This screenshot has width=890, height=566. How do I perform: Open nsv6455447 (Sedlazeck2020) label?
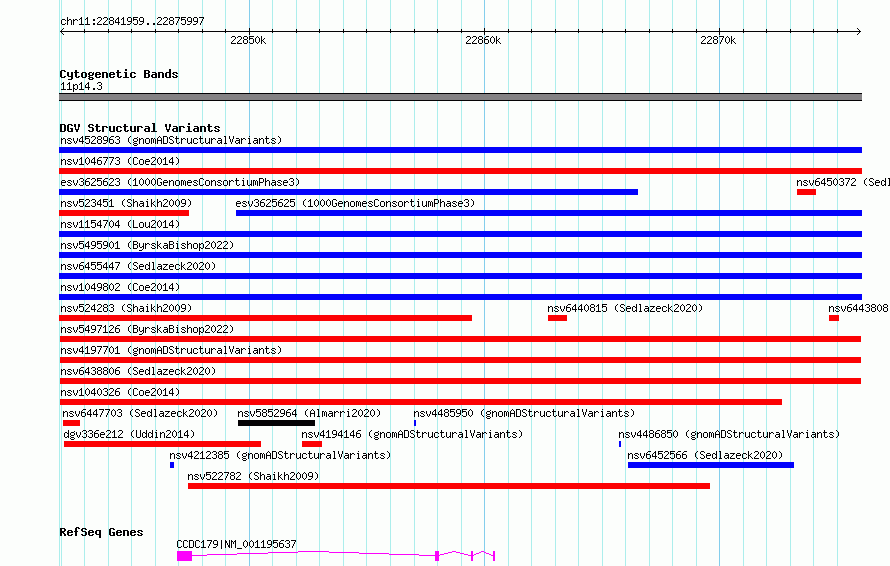tap(138, 266)
